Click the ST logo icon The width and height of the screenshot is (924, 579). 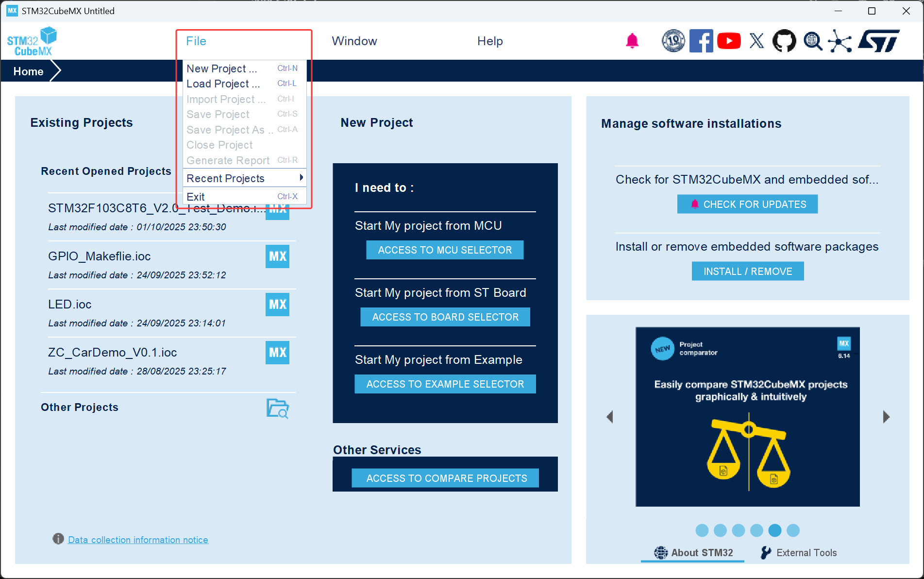[x=879, y=41]
